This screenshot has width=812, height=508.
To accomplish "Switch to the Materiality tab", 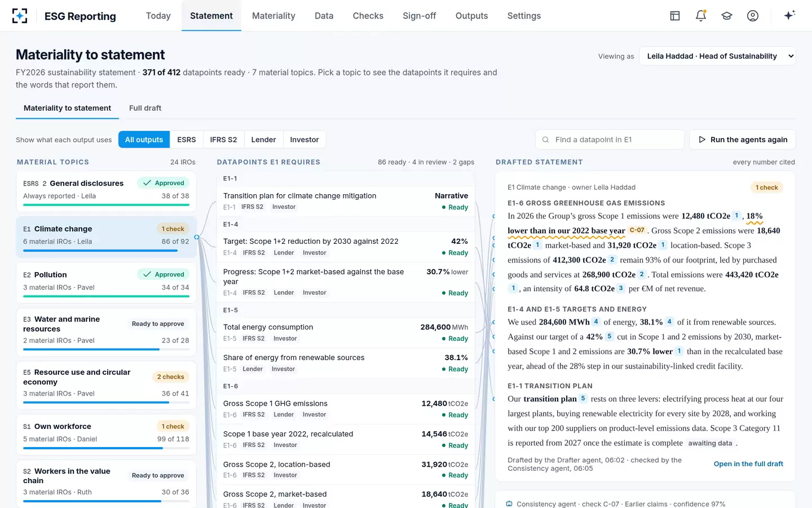I will point(273,16).
